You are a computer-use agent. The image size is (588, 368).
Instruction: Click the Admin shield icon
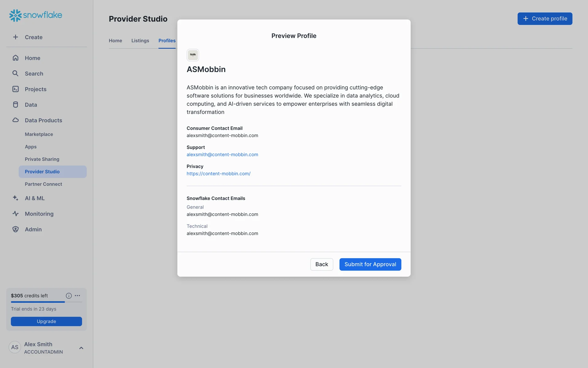tap(16, 229)
